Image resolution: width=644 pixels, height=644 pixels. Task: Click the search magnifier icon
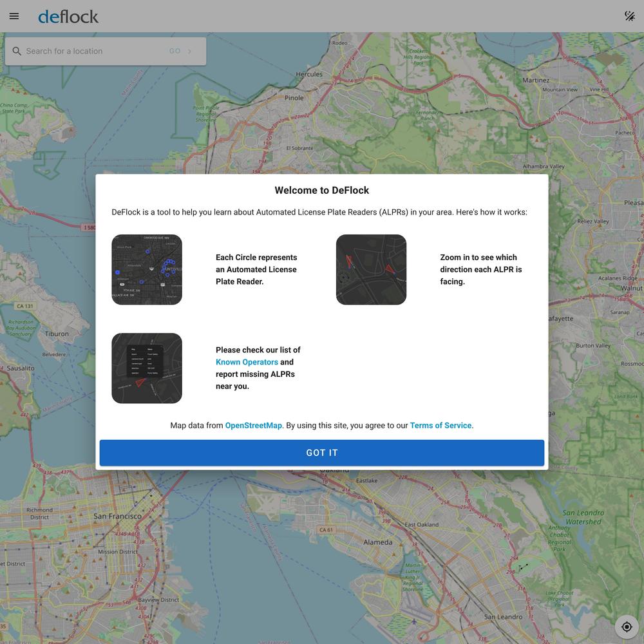coord(17,51)
